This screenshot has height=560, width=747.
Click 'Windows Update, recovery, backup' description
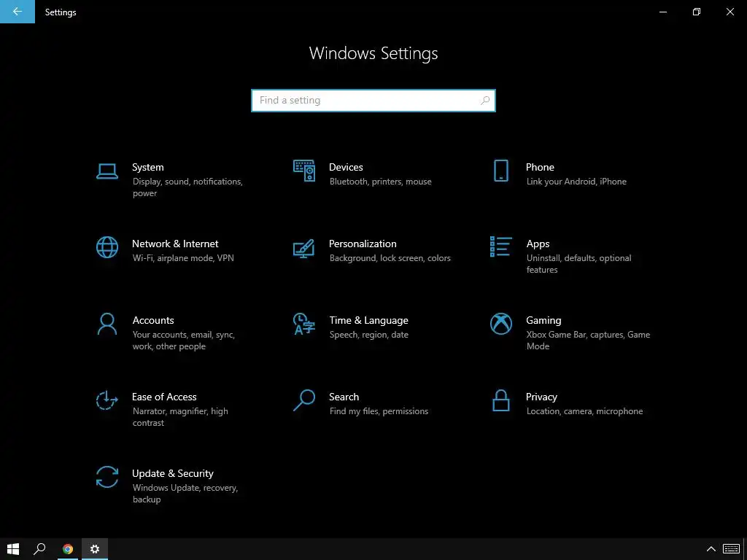click(185, 494)
